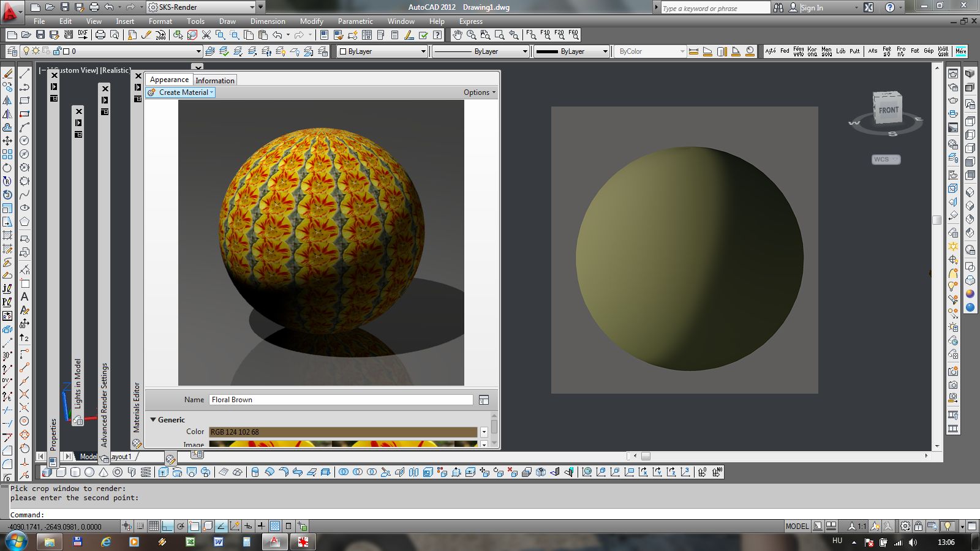Screen dimensions: 980x551
Task: Open Internet Explorer from the taskbar
Action: [106, 542]
